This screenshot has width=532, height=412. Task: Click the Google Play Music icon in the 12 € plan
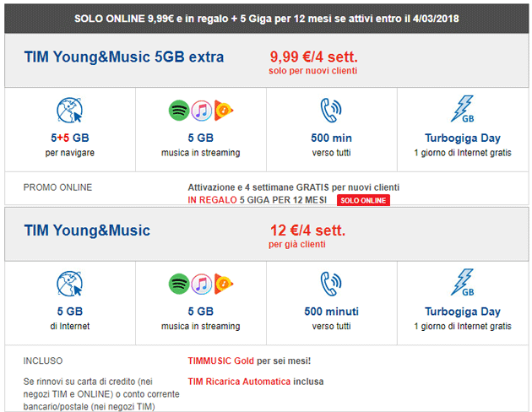click(222, 284)
